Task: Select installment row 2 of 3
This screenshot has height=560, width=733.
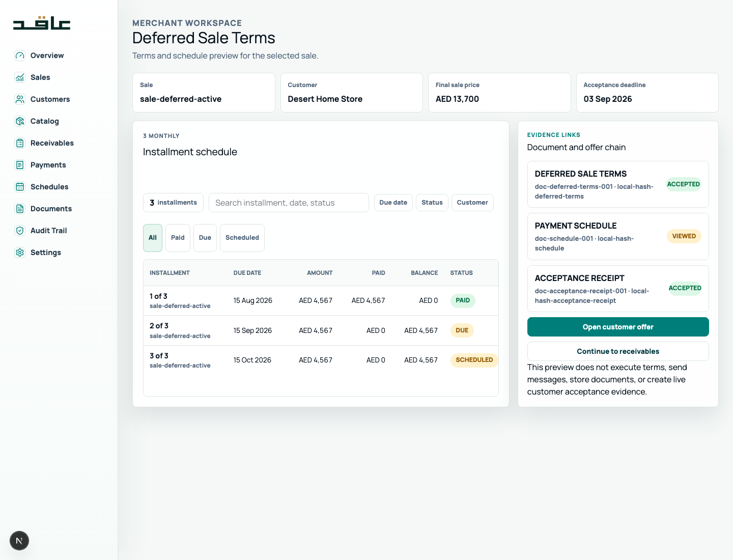Action: coord(321,330)
